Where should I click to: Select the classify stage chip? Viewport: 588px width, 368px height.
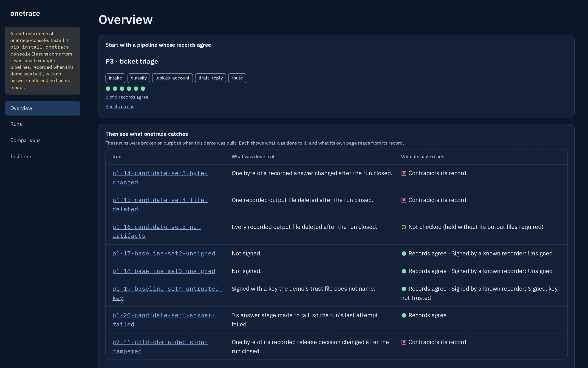139,78
